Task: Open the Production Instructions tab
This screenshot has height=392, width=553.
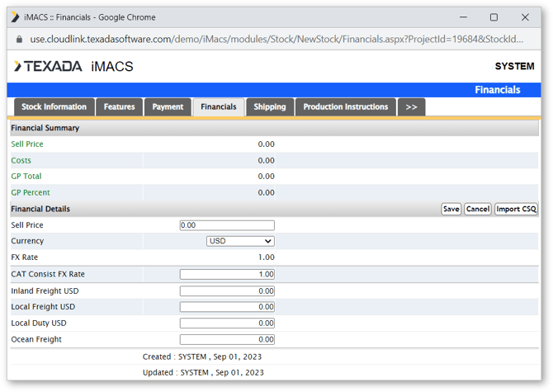Action: click(345, 107)
